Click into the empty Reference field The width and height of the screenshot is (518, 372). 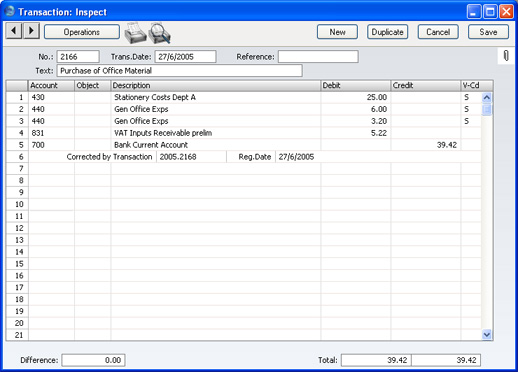pyautogui.click(x=318, y=57)
